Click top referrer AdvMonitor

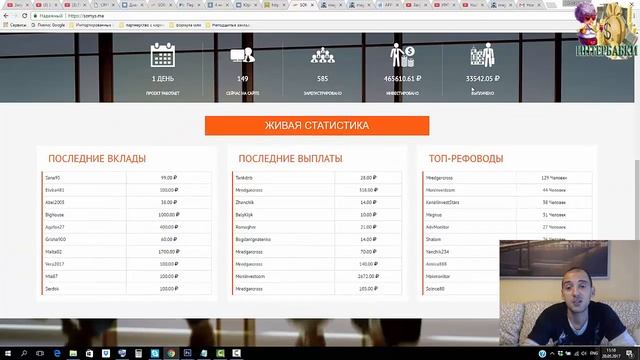(437, 227)
